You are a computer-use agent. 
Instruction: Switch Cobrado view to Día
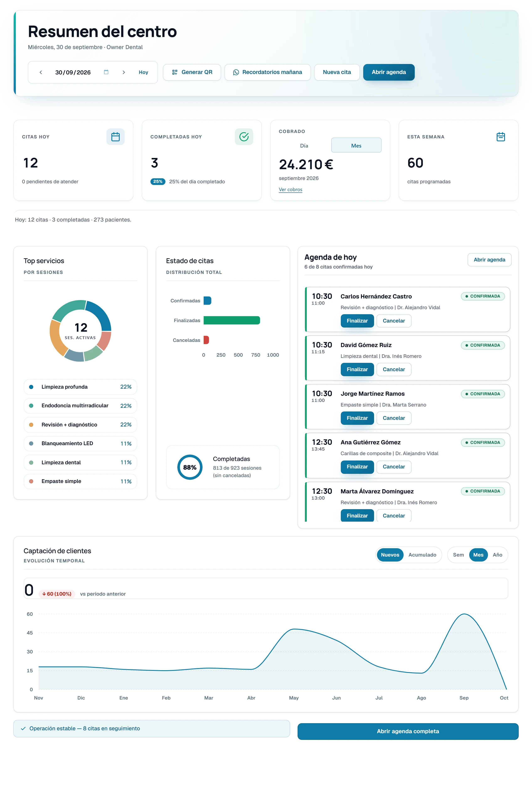tap(304, 146)
